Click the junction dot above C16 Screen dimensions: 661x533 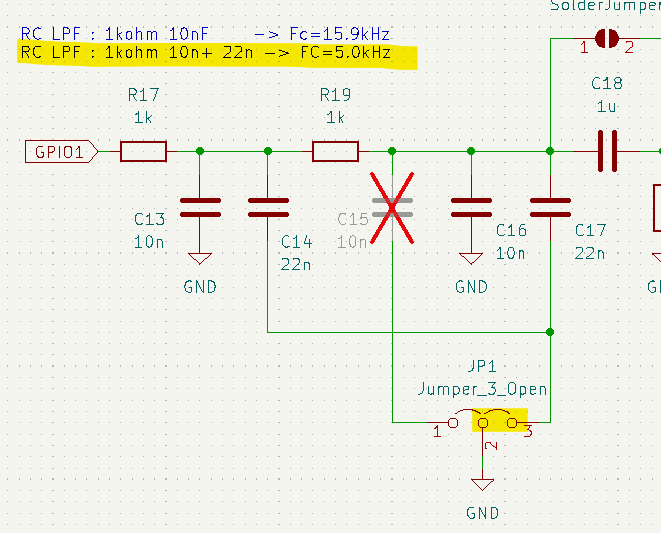(x=471, y=151)
